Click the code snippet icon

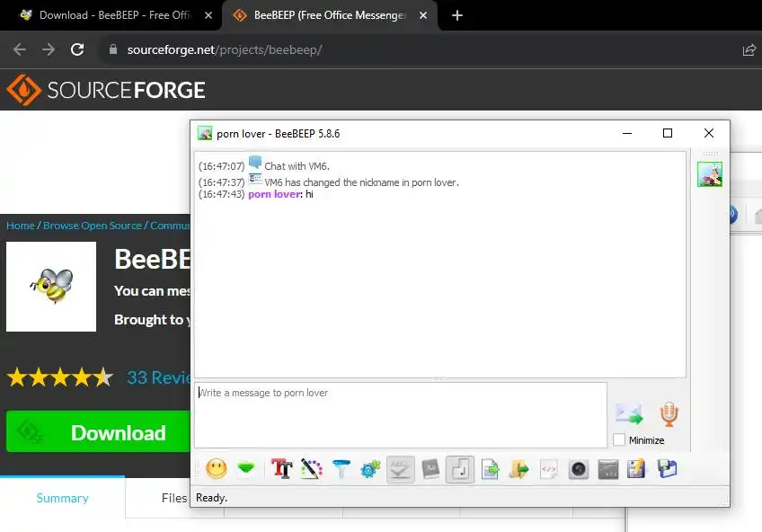click(x=549, y=469)
